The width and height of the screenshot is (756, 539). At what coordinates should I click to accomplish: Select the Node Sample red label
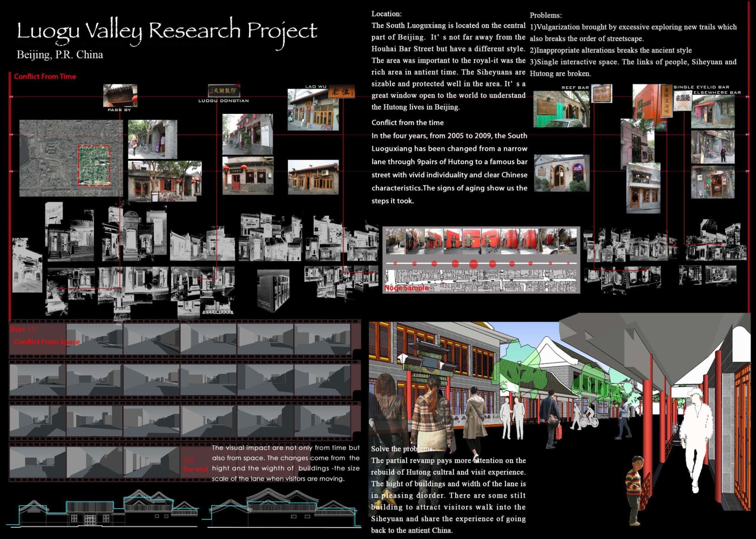(x=406, y=288)
